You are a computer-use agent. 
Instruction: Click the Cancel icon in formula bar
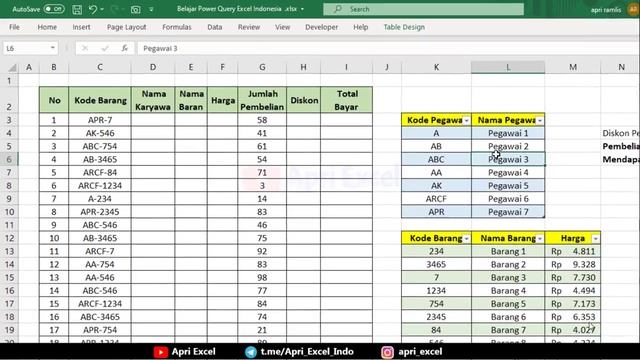point(85,48)
